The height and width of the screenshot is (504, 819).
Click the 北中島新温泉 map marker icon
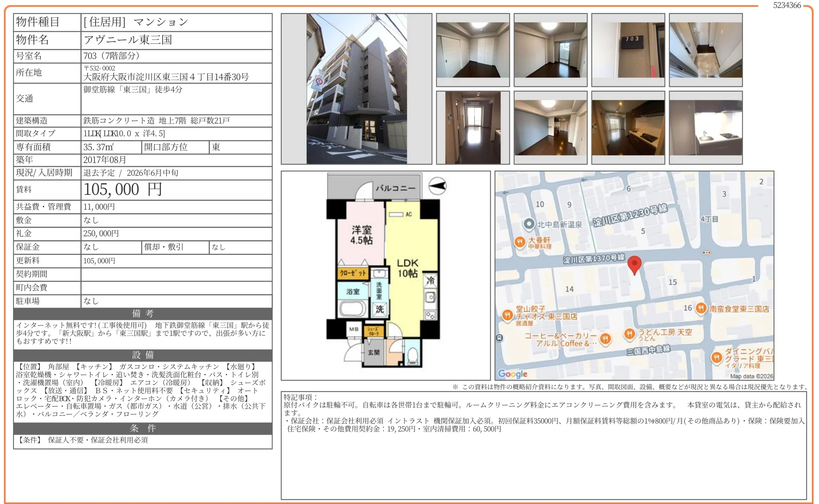(x=529, y=224)
